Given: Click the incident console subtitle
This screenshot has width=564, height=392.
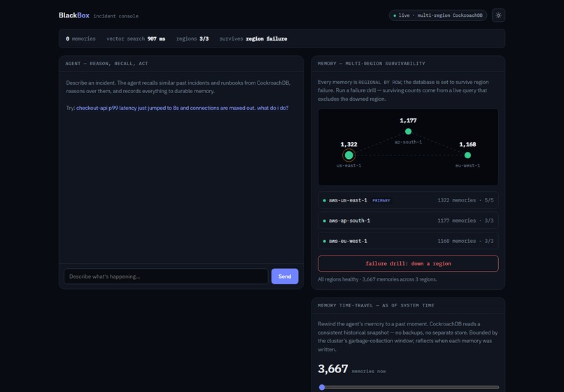Looking at the screenshot, I should click(x=116, y=16).
